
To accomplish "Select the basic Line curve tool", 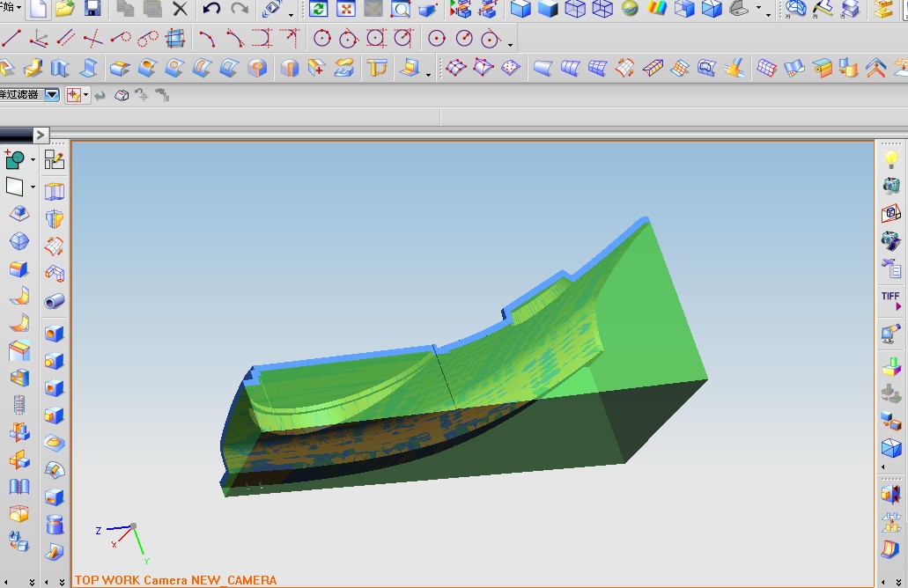I will [11, 39].
